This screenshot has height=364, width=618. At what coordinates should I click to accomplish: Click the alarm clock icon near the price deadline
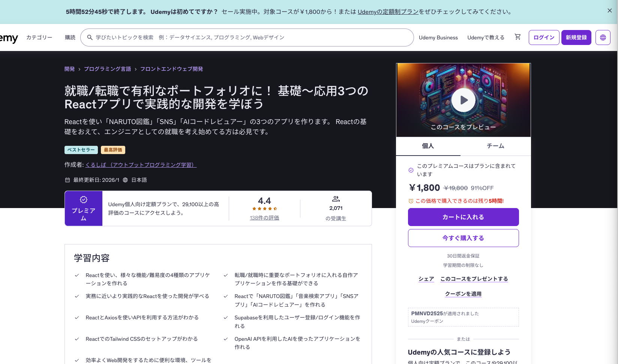(x=411, y=201)
